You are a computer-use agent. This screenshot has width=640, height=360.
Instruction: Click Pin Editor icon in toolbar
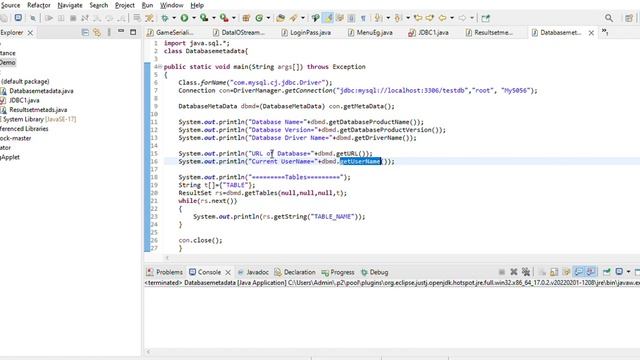coord(485,18)
